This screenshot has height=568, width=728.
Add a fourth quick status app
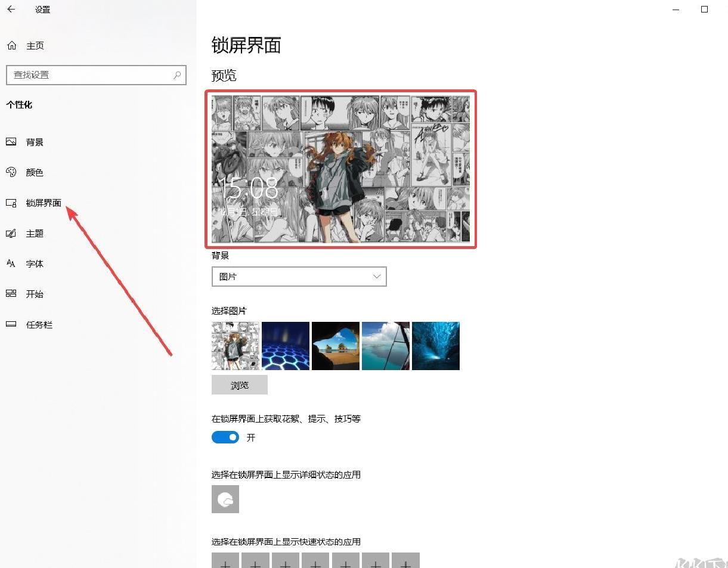tap(315, 560)
